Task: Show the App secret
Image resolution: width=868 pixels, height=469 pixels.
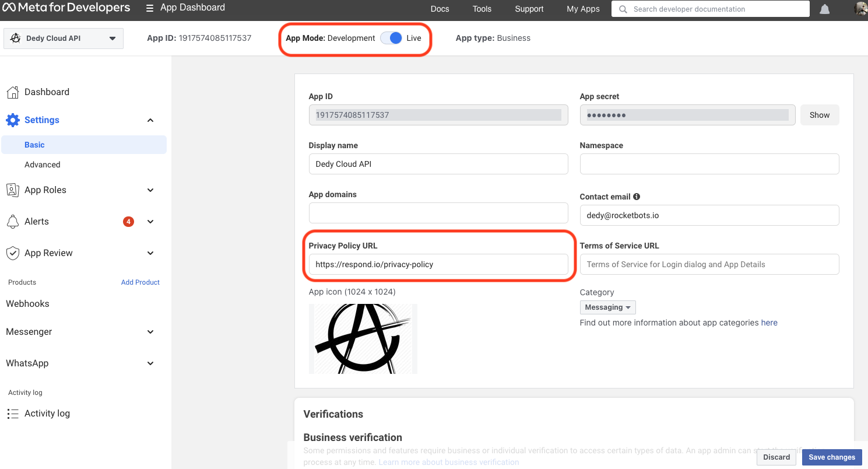Action: (819, 115)
